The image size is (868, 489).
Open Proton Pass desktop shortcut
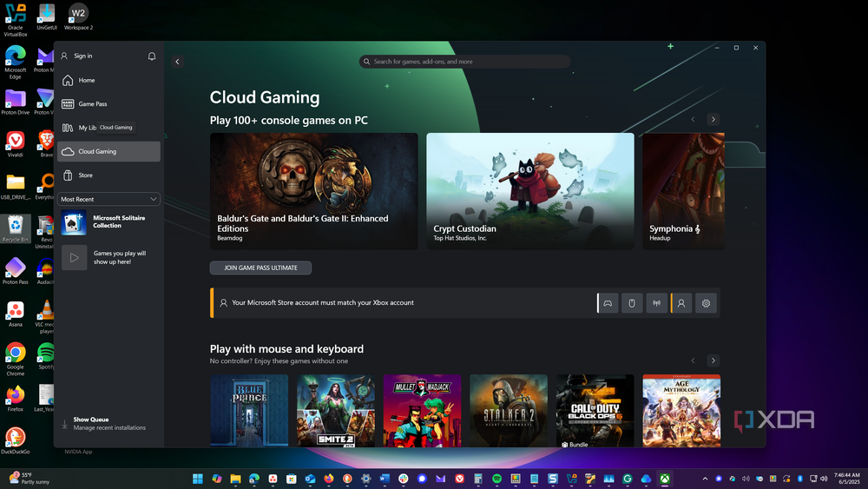16,271
